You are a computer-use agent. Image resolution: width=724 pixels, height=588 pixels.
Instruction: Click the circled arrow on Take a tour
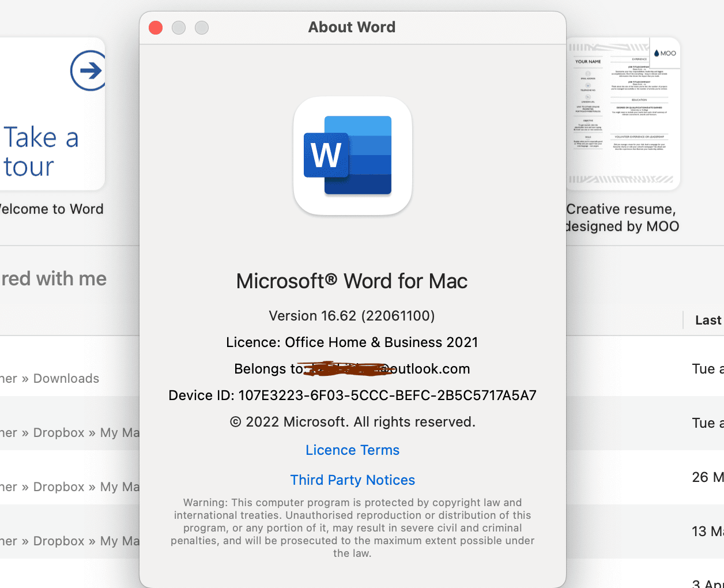point(88,71)
